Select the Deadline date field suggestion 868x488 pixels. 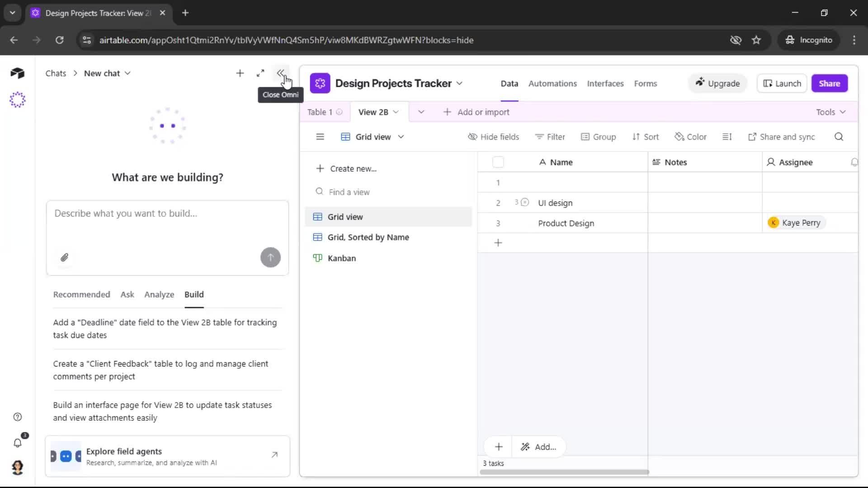[167, 328]
